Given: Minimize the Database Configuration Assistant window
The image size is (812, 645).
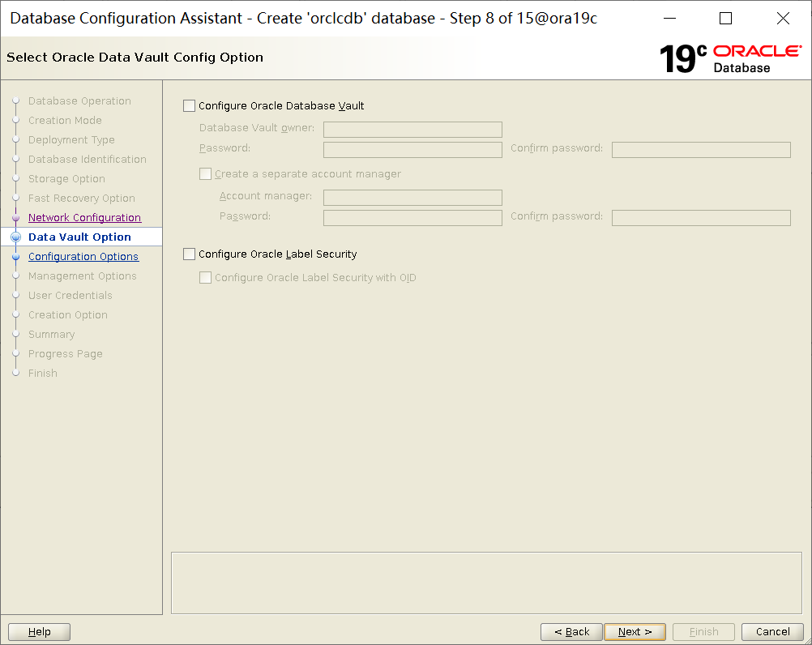Looking at the screenshot, I should pyautogui.click(x=670, y=19).
